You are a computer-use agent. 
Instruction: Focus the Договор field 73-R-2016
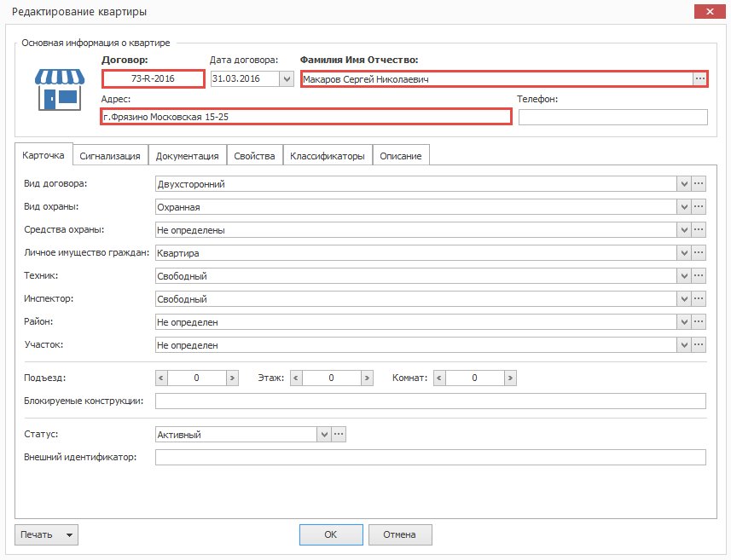[153, 78]
